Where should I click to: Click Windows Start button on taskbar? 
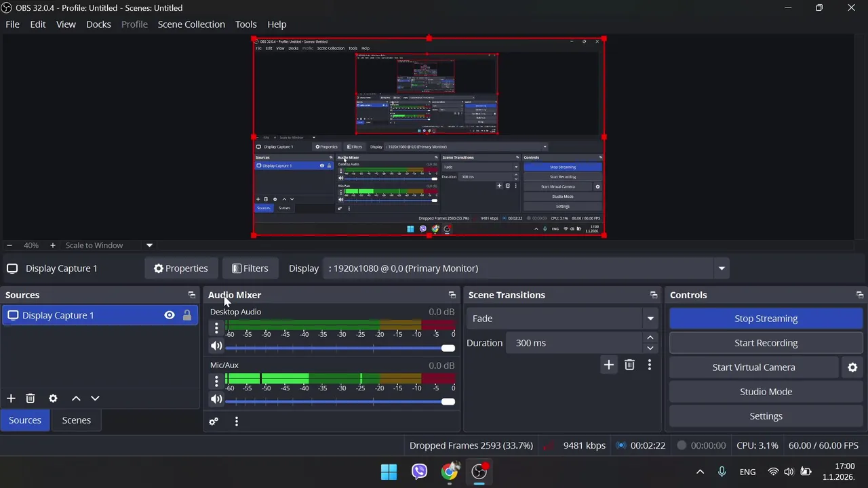[389, 472]
